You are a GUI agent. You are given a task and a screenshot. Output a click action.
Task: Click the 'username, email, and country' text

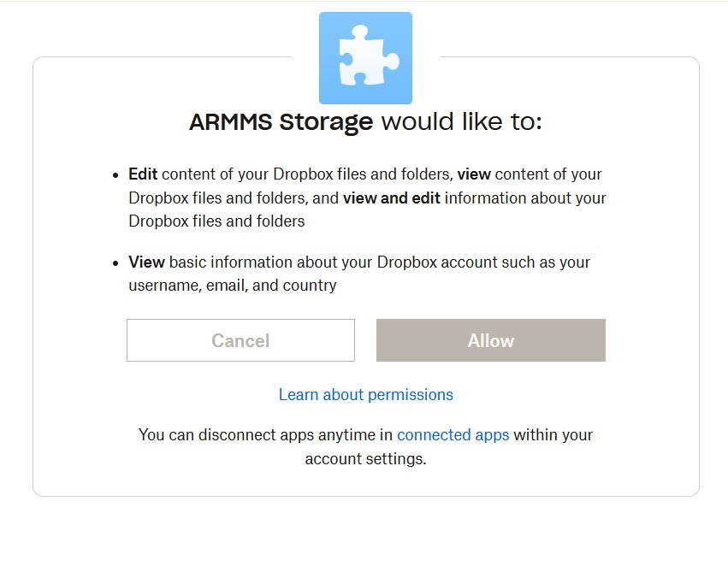coord(232,286)
